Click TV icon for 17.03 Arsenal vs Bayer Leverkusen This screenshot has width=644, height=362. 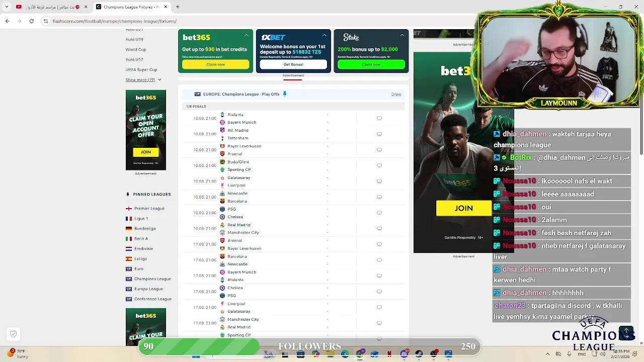[x=379, y=244]
